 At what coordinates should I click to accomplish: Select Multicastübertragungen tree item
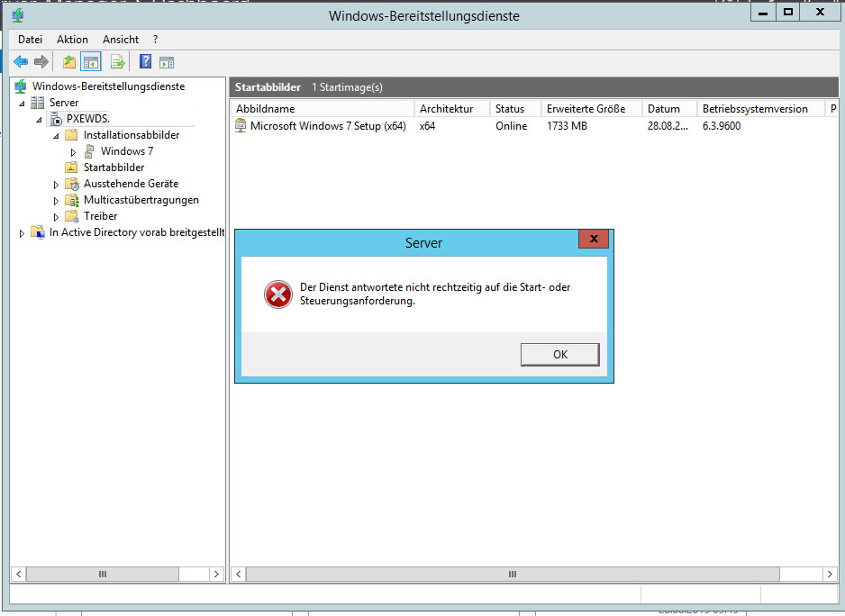141,200
